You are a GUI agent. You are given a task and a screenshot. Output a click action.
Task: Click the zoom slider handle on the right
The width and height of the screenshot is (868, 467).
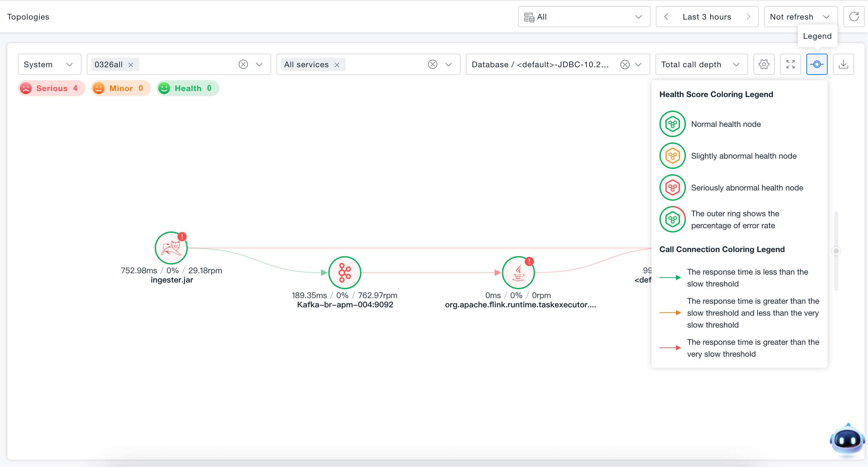(x=836, y=251)
